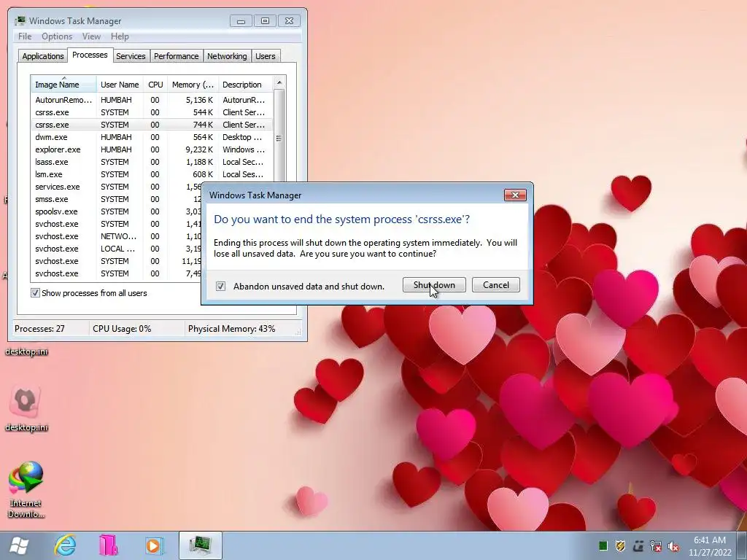Viewport: 747px width, 560px height.
Task: Open the Help menu
Action: coord(120,36)
